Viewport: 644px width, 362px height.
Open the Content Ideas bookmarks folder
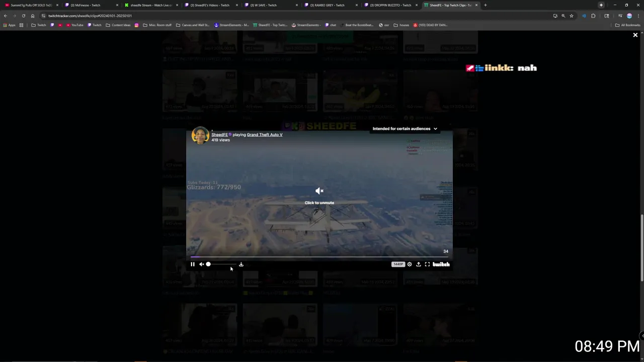(118, 25)
